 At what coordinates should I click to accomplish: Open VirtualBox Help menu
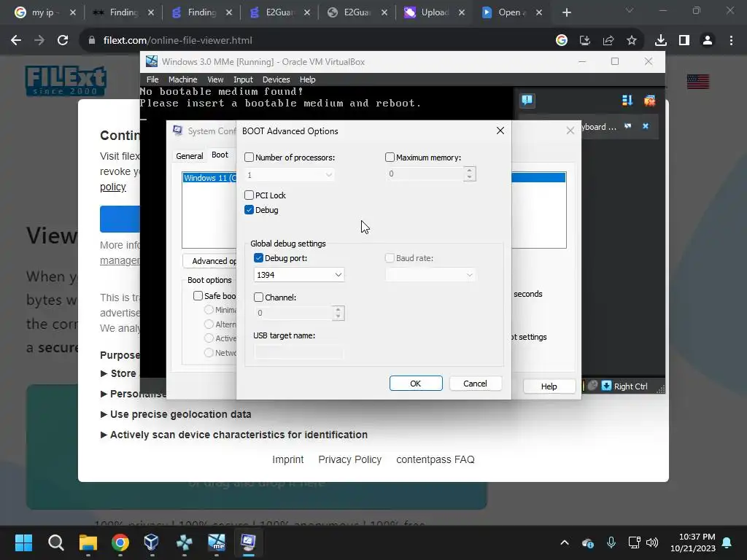click(x=307, y=79)
